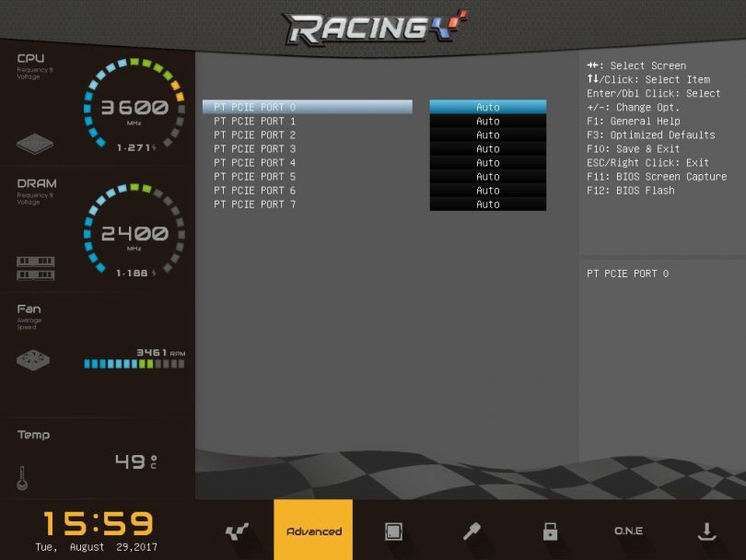
Task: Click the thermometer icon under Temp
Action: [21, 478]
